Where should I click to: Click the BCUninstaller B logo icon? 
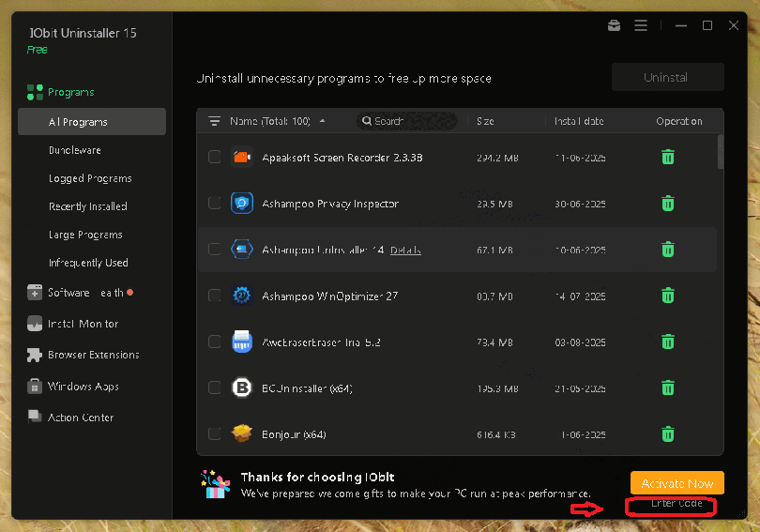tap(242, 388)
